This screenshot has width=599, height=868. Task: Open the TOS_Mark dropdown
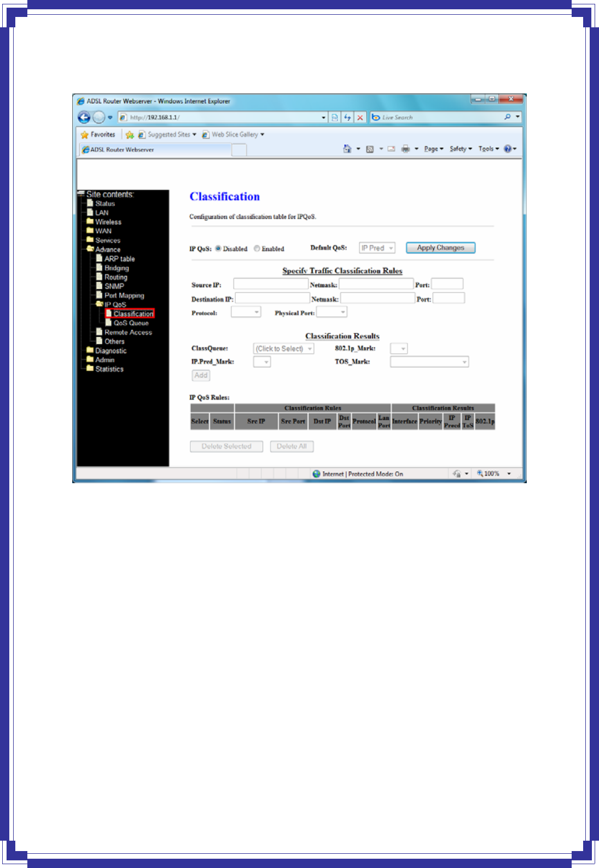pos(429,362)
